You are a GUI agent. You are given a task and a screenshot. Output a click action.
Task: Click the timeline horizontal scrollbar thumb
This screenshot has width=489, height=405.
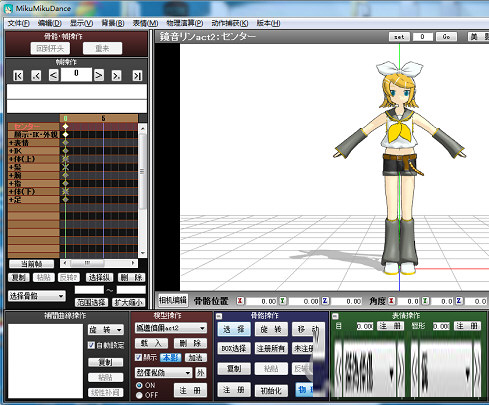pyautogui.click(x=87, y=263)
